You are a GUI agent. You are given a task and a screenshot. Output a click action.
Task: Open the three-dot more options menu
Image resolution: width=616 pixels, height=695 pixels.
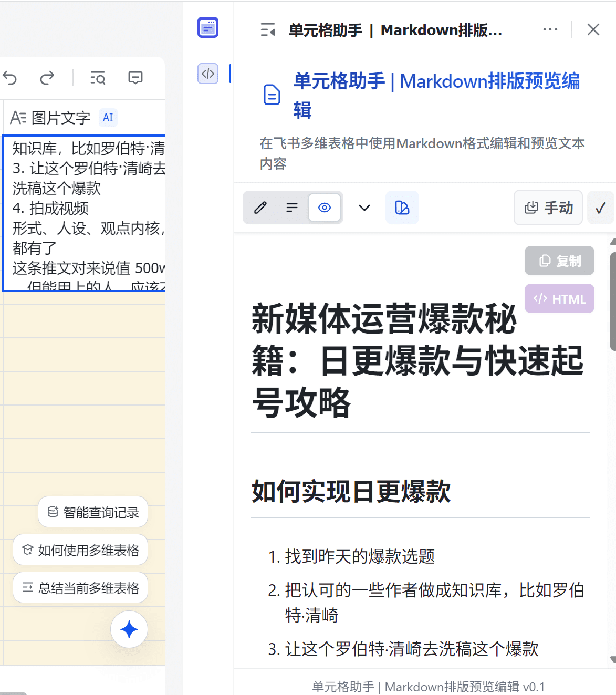(550, 29)
